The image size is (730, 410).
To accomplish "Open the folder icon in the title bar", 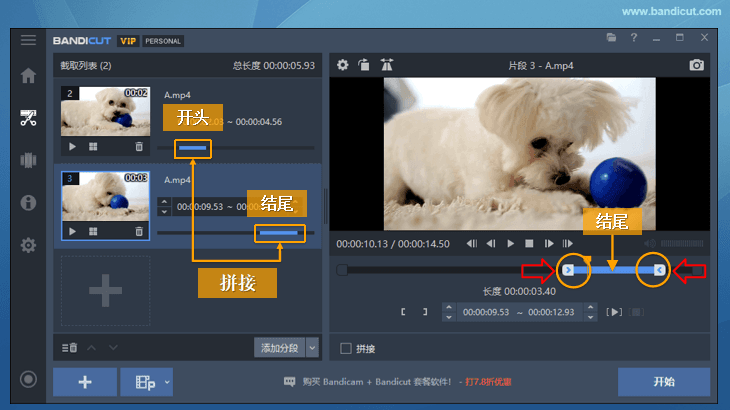I will (611, 38).
